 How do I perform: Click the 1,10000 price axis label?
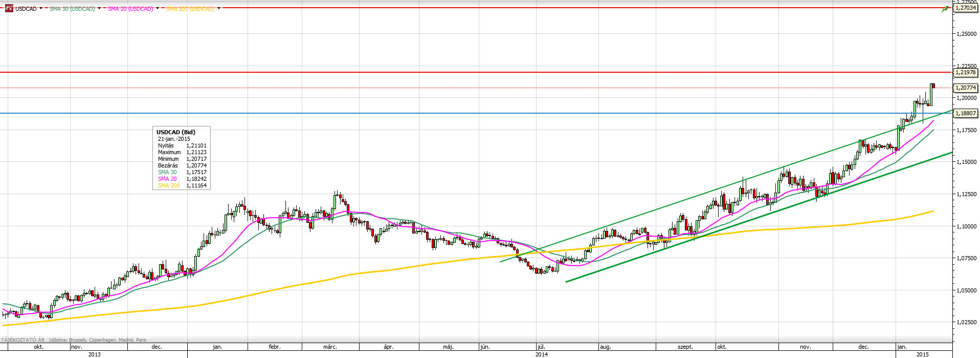click(966, 226)
